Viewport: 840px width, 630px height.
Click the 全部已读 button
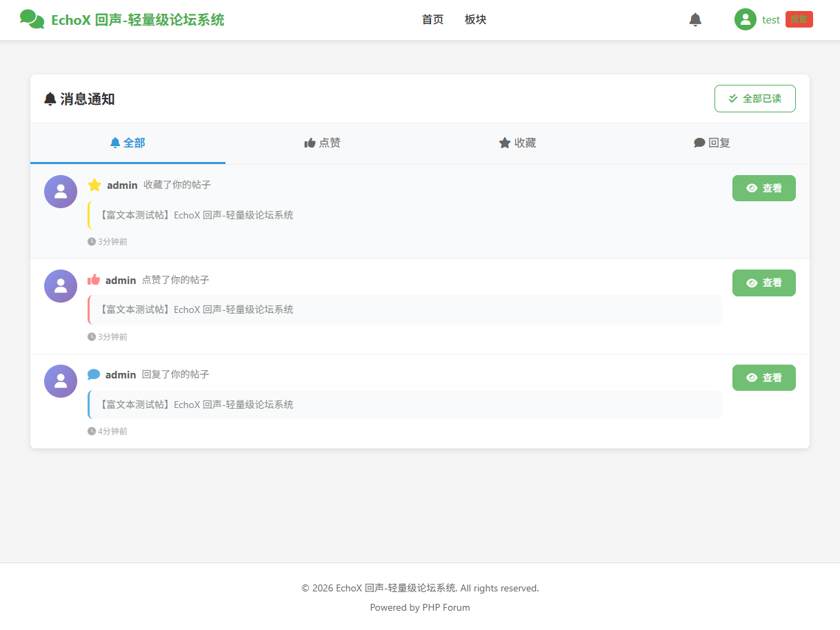pos(754,99)
